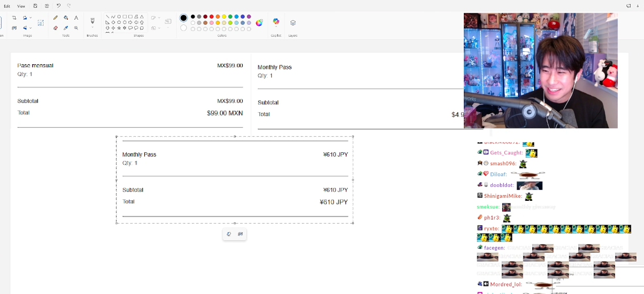Pick the green color swatch
This screenshot has width=644, height=294.
(230, 17)
